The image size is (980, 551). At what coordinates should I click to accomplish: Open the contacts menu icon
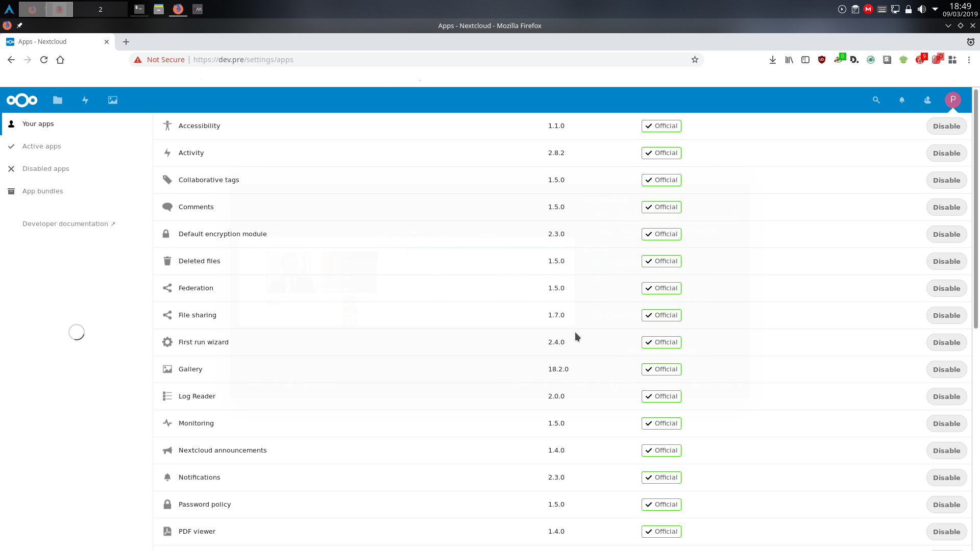[x=927, y=100]
